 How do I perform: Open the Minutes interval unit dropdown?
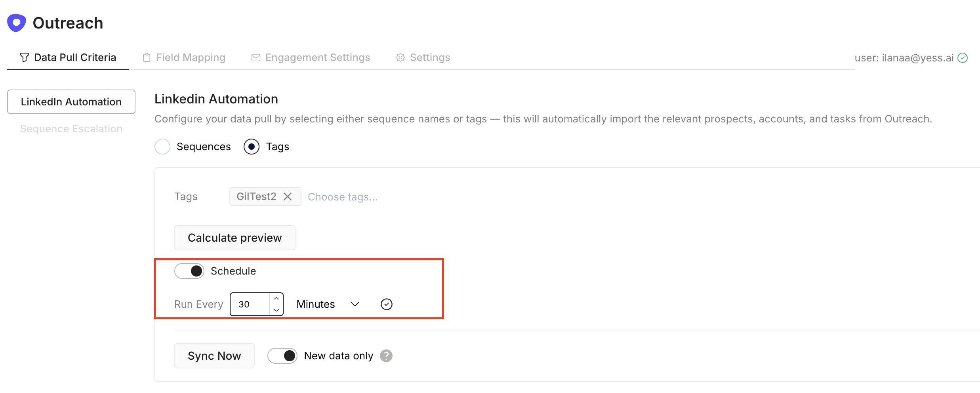coord(328,304)
